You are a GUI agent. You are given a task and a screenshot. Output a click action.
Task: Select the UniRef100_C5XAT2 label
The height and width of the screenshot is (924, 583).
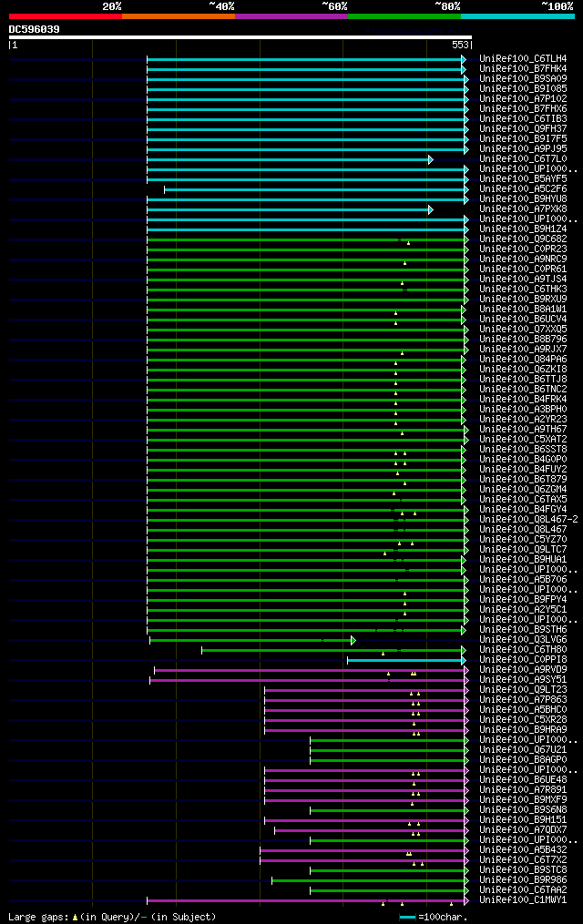pos(523,440)
